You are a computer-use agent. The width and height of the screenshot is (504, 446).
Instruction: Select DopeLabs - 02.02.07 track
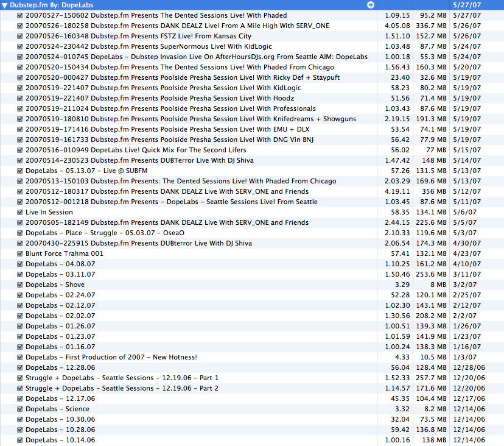(60, 316)
